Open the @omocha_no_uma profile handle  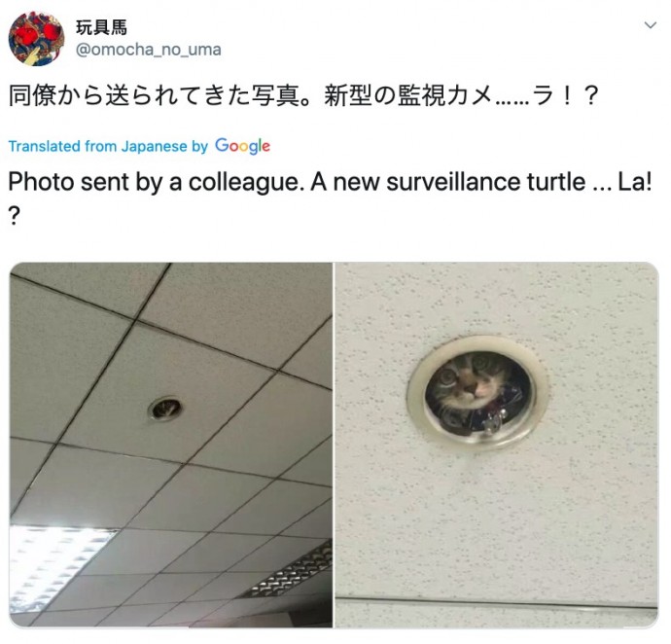click(149, 50)
